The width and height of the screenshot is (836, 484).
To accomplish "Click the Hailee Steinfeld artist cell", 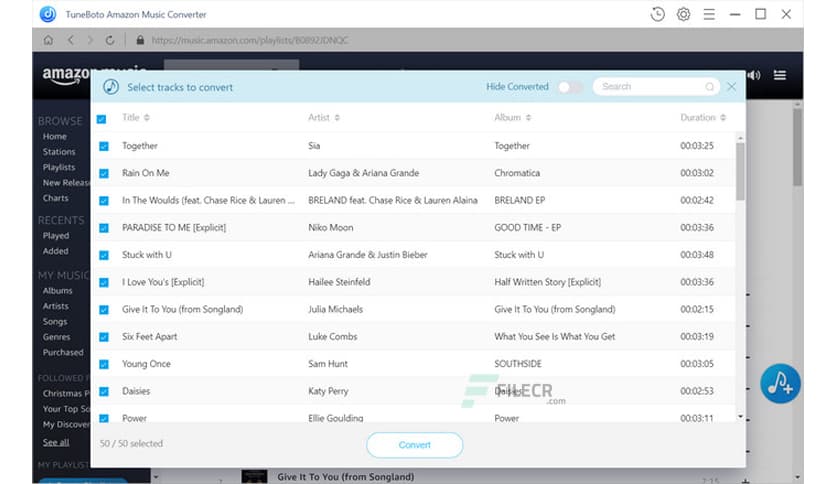I will click(339, 282).
